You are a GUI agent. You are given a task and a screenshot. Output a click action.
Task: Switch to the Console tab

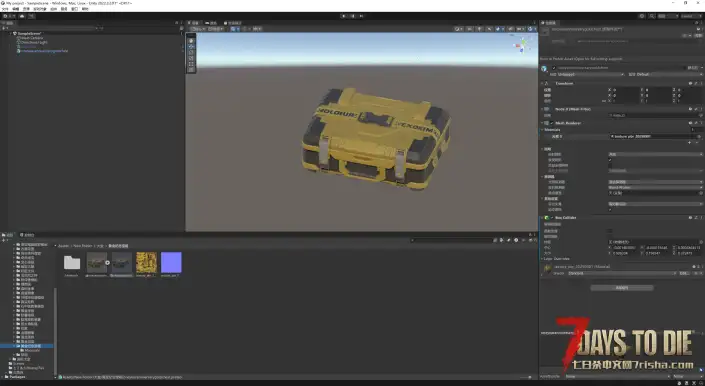click(x=27, y=235)
